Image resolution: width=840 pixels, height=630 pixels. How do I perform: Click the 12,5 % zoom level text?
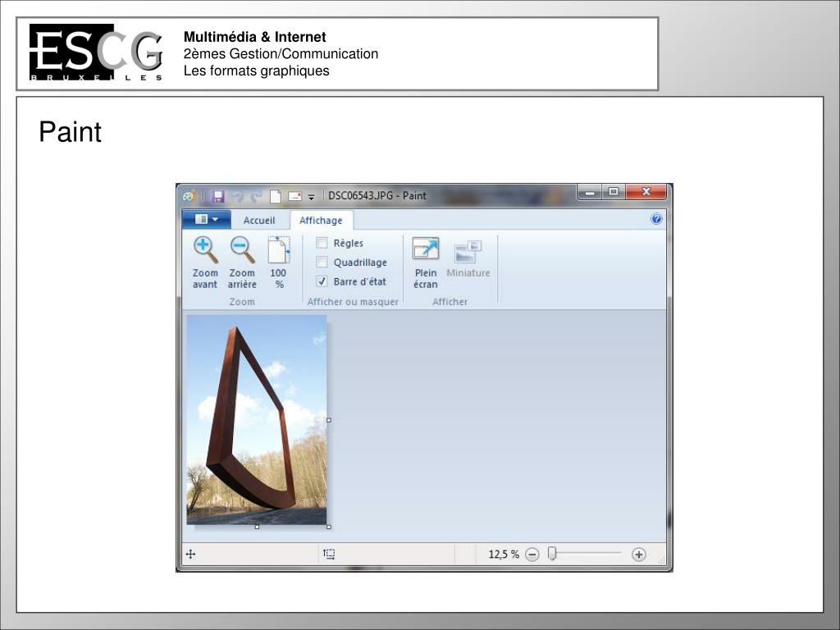504,555
